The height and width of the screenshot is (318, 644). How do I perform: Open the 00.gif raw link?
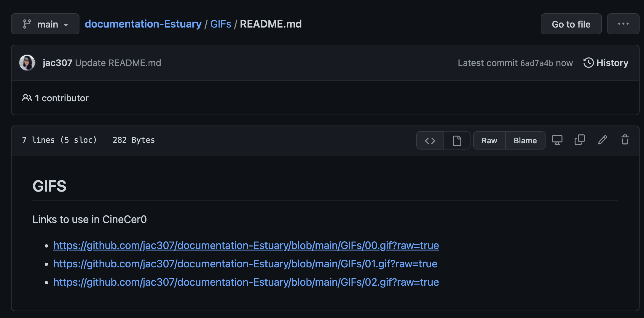coord(246,245)
